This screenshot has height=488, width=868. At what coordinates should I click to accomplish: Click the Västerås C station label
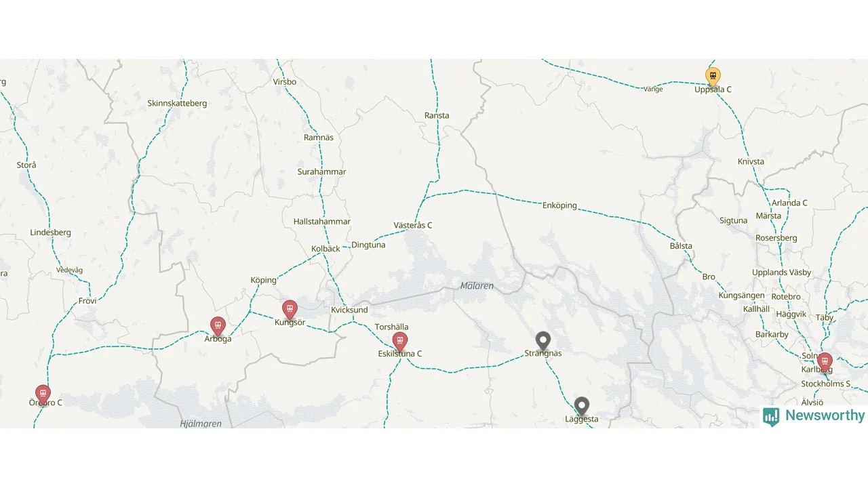tap(413, 225)
